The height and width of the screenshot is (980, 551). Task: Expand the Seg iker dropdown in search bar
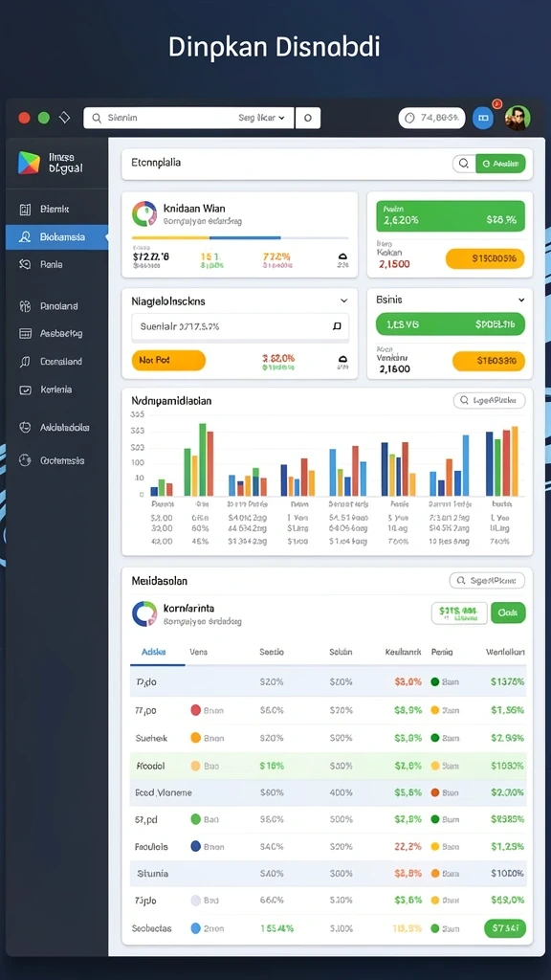click(262, 118)
